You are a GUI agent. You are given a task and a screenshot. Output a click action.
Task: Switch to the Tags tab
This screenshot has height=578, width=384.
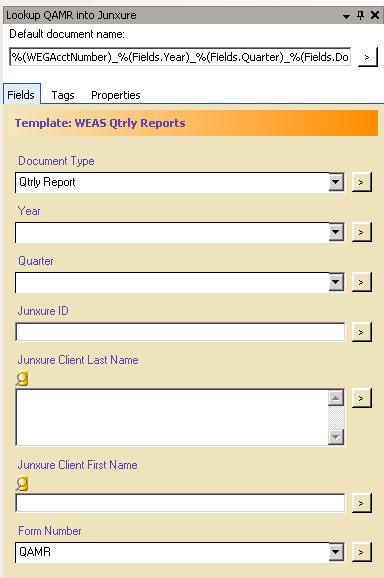pyautogui.click(x=63, y=95)
